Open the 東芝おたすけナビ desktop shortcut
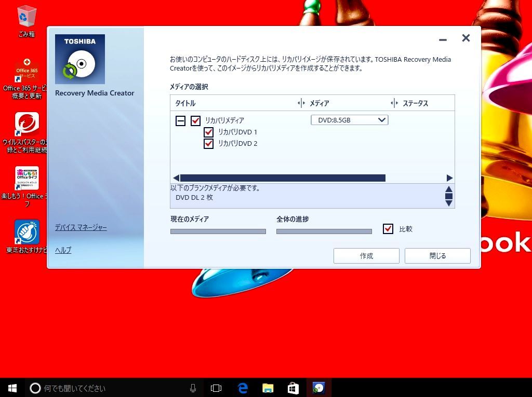 pyautogui.click(x=26, y=236)
